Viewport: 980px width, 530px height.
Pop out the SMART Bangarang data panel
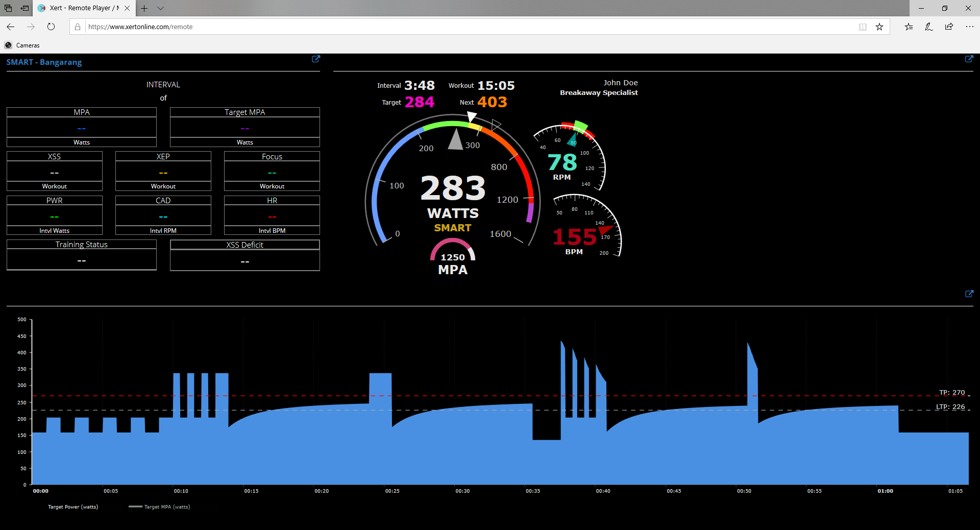316,59
